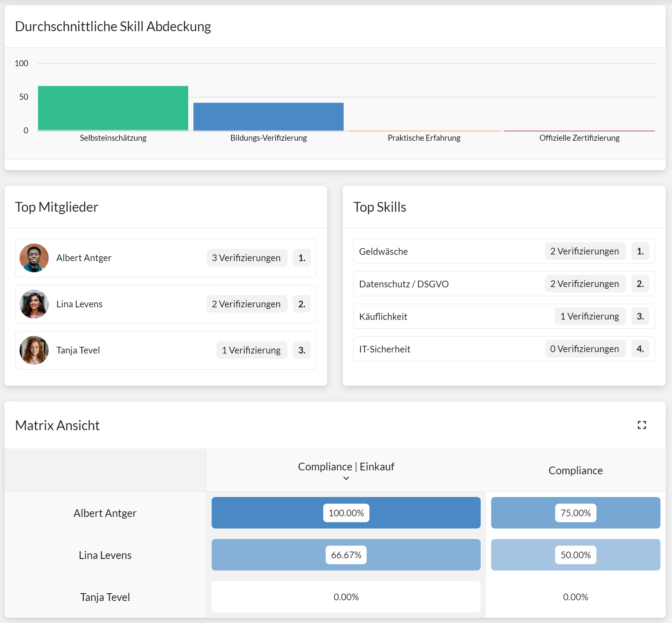Image resolution: width=672 pixels, height=623 pixels.
Task: Click the Durchschnittliche Skill Abdeckung heading
Action: pyautogui.click(x=113, y=27)
